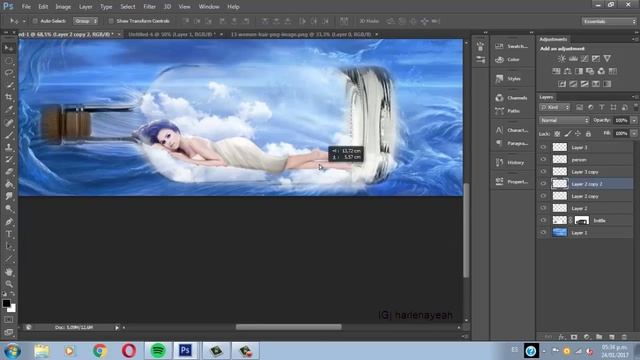
Task: Select the Clone Stamp tool
Action: click(x=9, y=147)
